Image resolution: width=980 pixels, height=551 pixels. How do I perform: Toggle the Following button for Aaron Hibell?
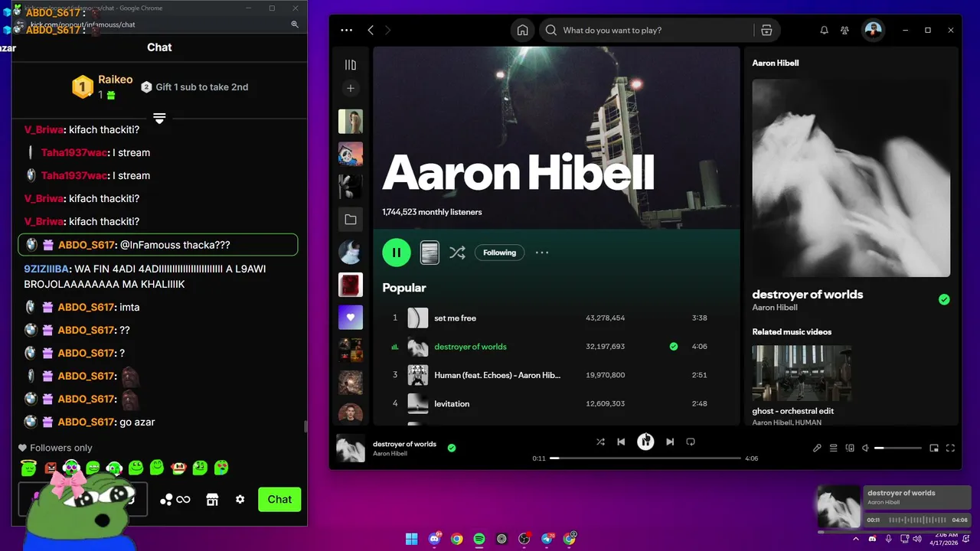coord(499,253)
